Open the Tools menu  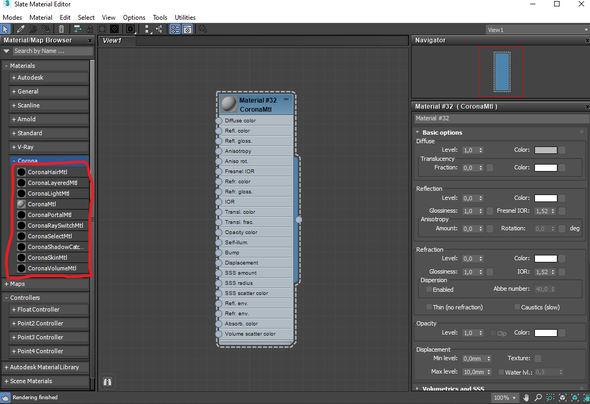[160, 17]
